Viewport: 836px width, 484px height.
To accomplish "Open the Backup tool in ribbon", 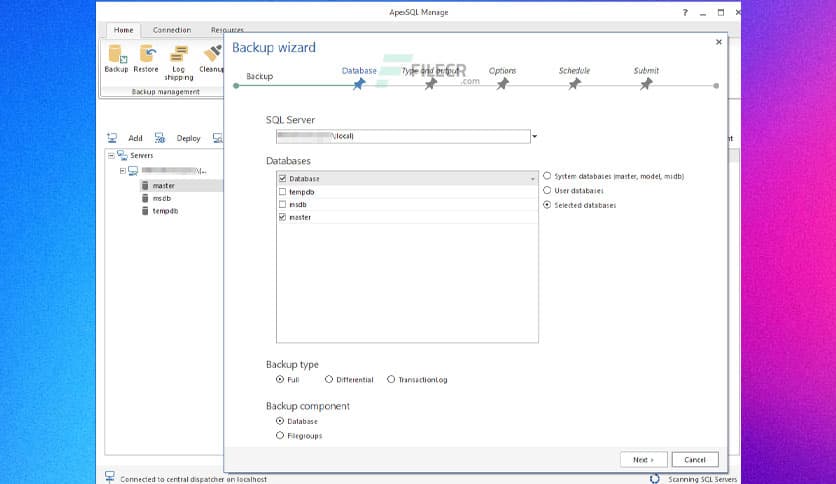I will (116, 59).
